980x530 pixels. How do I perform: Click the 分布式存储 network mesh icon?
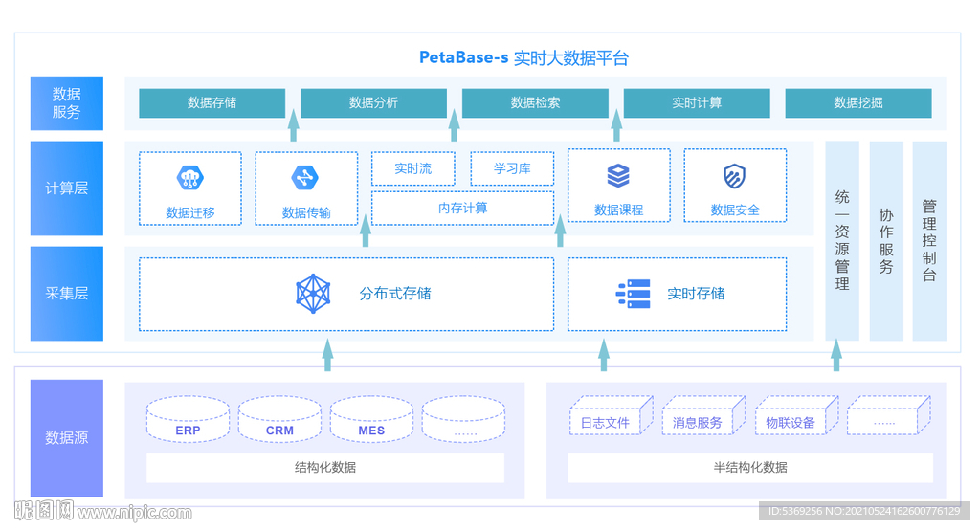[313, 294]
